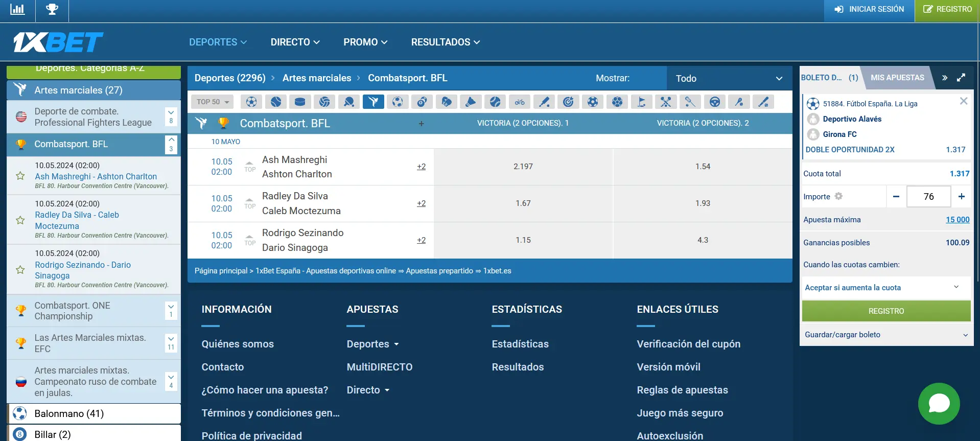
Task: Open the green live chat bubble
Action: (x=939, y=403)
